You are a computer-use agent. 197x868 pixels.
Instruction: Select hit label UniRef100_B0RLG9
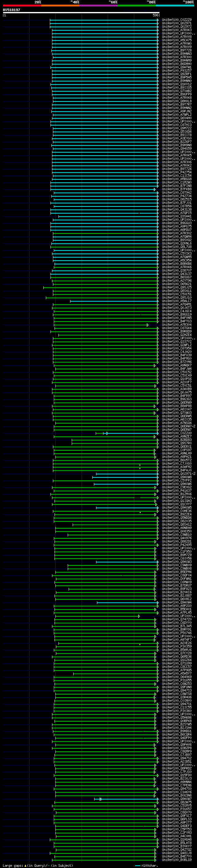tap(177, 860)
